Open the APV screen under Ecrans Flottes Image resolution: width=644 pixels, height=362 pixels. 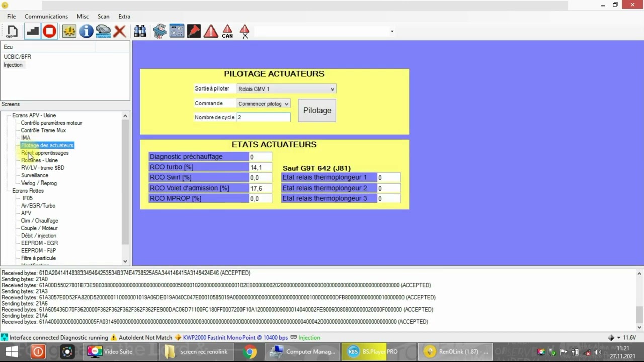pyautogui.click(x=26, y=213)
